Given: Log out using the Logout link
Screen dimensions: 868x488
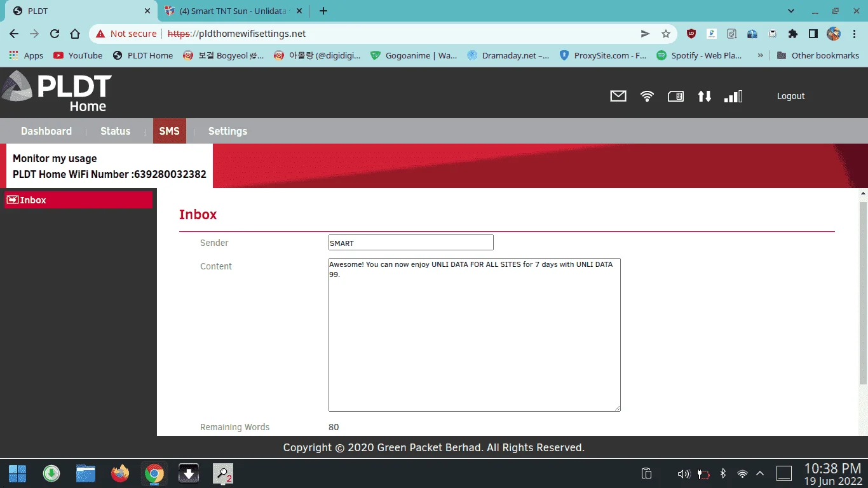Looking at the screenshot, I should [790, 96].
